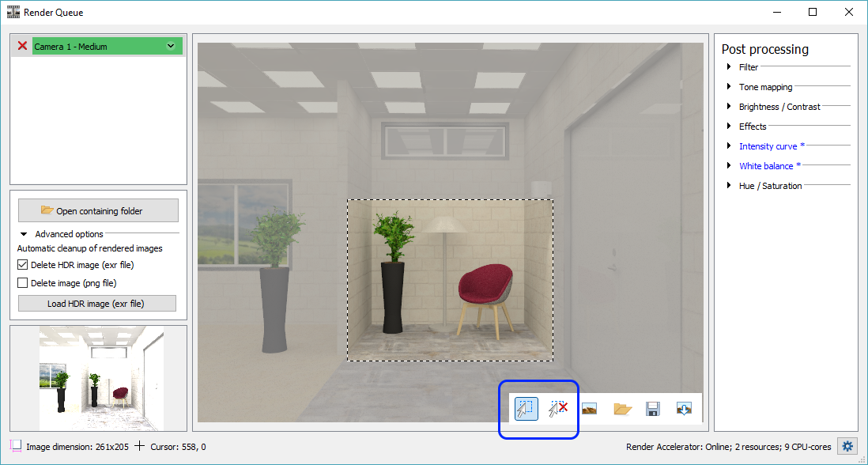Click Load HDR image (exr file) button
Viewport: 868px width, 465px height.
[98, 304]
